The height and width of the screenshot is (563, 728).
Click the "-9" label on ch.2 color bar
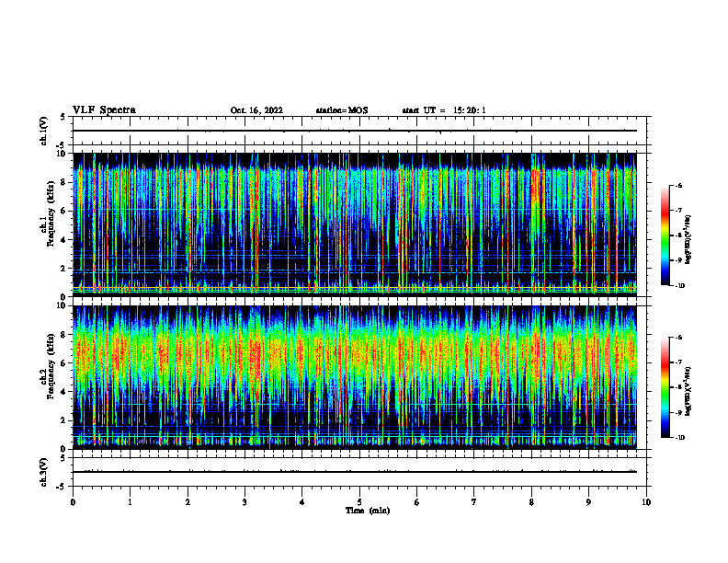point(678,412)
